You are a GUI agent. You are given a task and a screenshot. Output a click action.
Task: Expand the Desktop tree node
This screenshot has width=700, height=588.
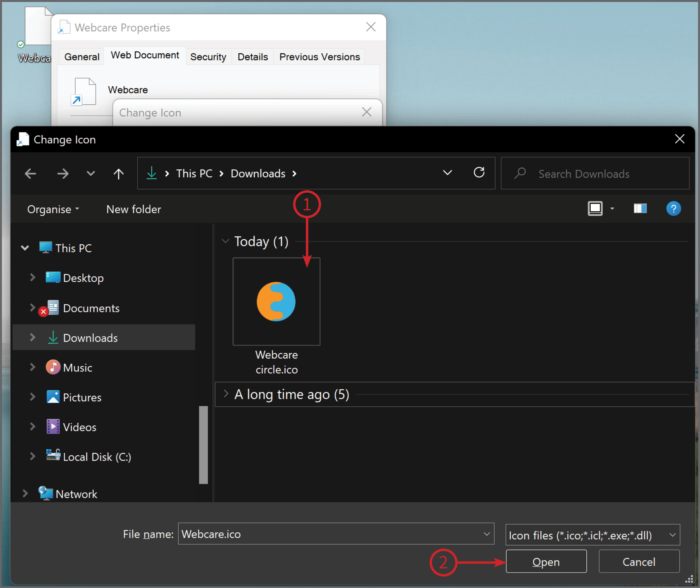tap(33, 278)
